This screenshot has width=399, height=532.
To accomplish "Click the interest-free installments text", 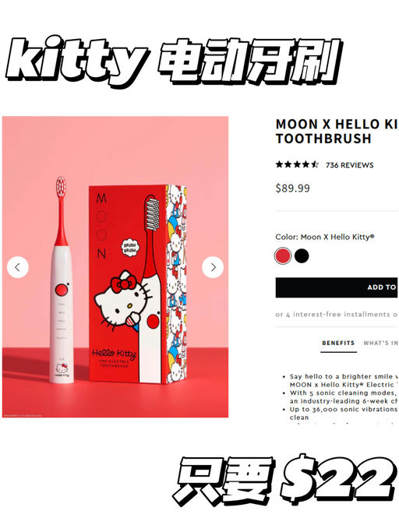I will tap(337, 315).
